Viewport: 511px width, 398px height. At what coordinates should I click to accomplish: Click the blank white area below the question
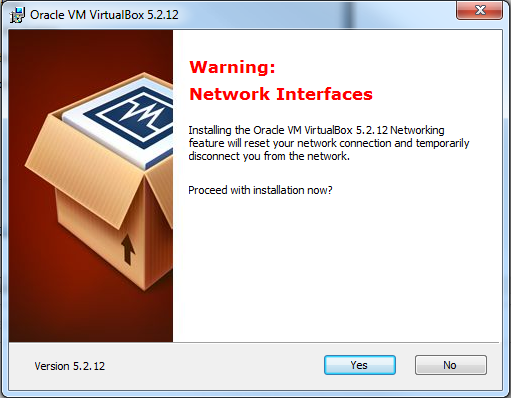[x=337, y=267]
